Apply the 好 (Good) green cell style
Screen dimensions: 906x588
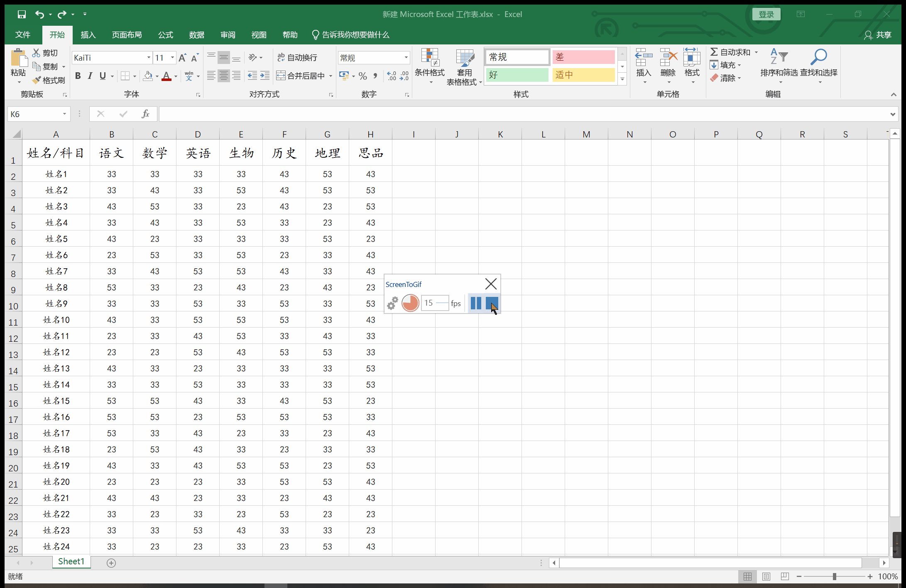tap(517, 75)
